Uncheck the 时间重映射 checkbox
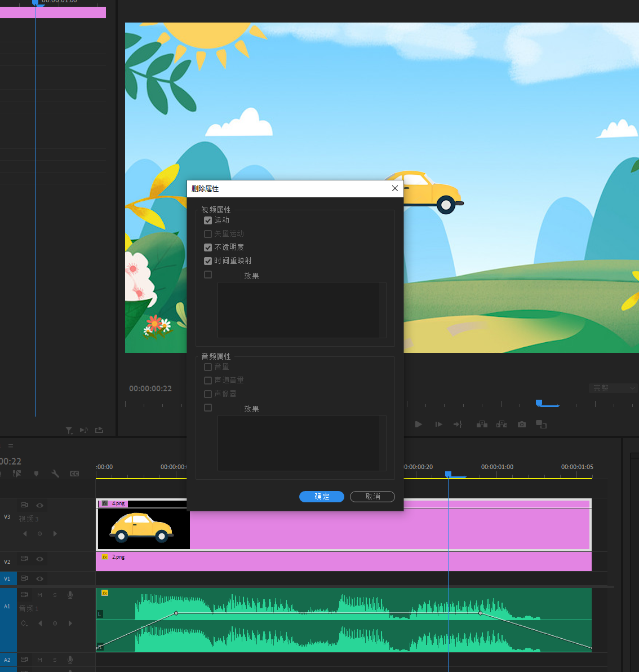The width and height of the screenshot is (639, 672). tap(208, 261)
